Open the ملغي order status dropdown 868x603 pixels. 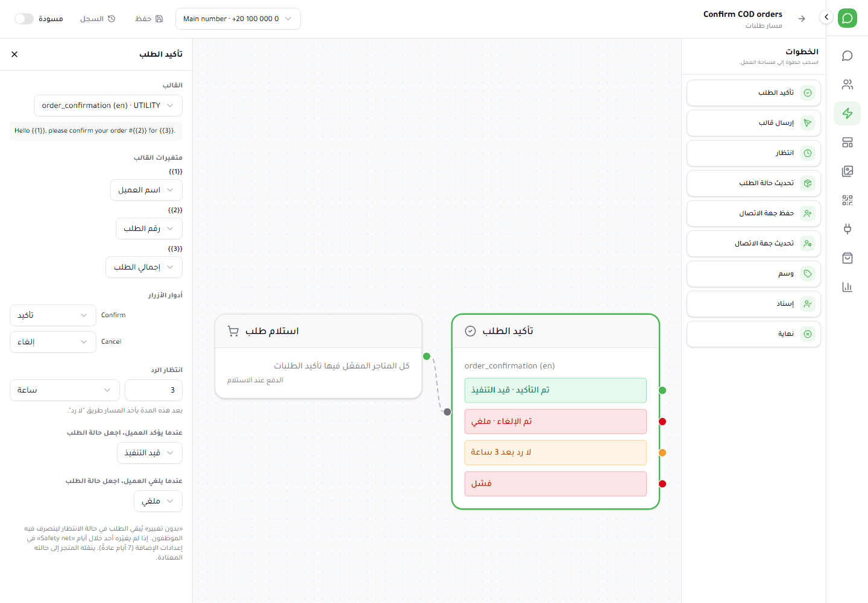158,501
